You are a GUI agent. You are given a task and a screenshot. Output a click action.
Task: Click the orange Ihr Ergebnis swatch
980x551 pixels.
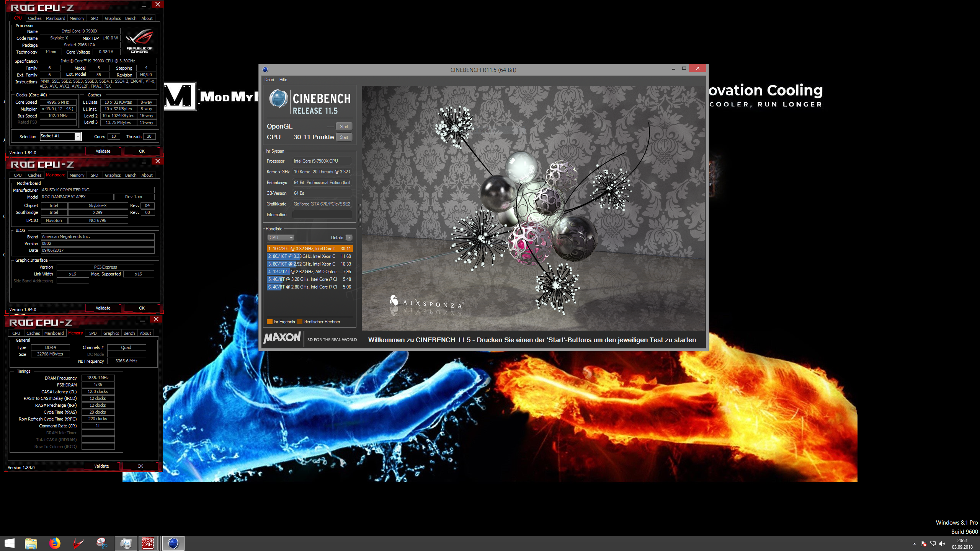[269, 322]
